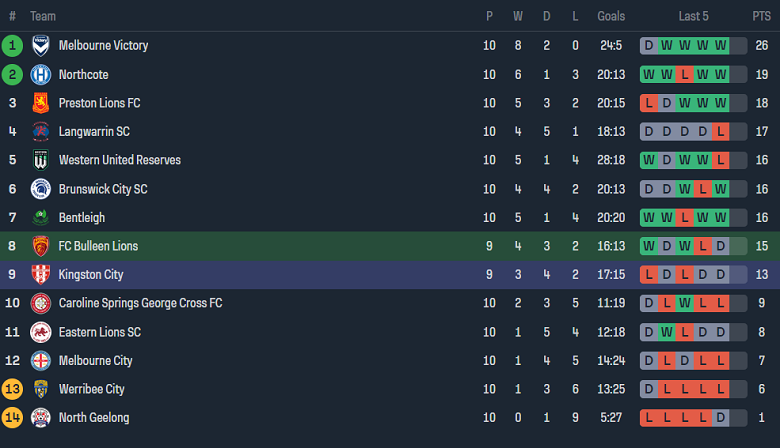This screenshot has width=780, height=448.
Task: Open the Bentleigh team page
Action: pyautogui.click(x=82, y=218)
